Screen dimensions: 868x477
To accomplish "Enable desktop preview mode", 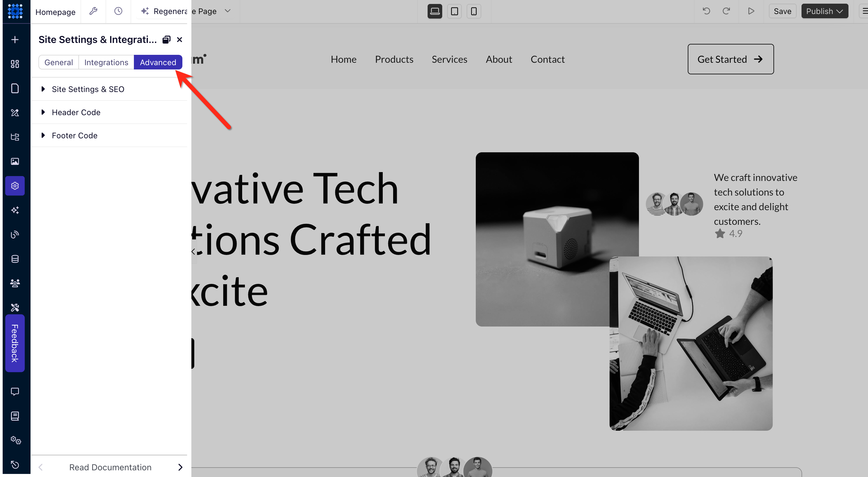I will coord(435,11).
